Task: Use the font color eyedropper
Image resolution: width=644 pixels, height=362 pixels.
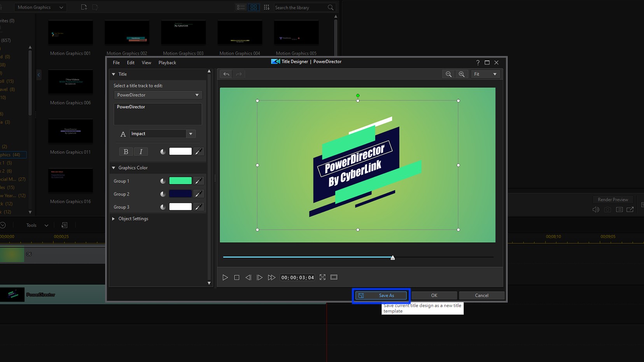Action: pos(199,152)
